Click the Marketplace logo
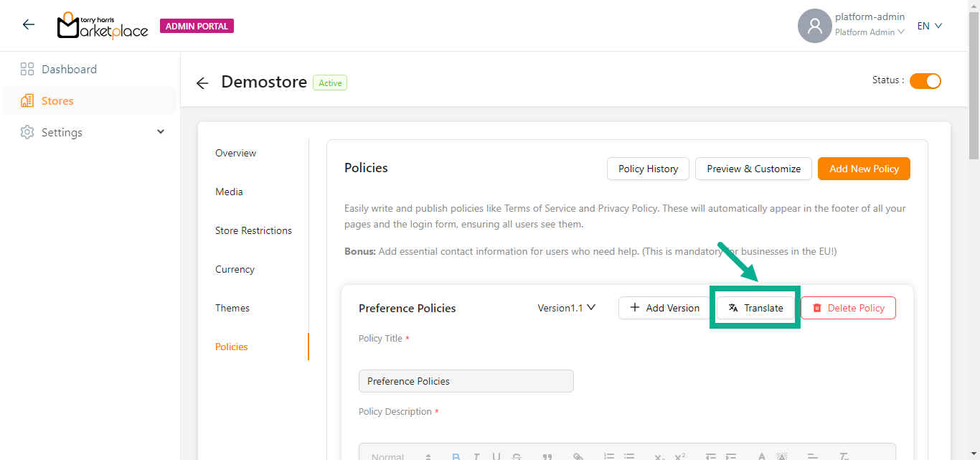This screenshot has height=460, width=980. coord(103,26)
